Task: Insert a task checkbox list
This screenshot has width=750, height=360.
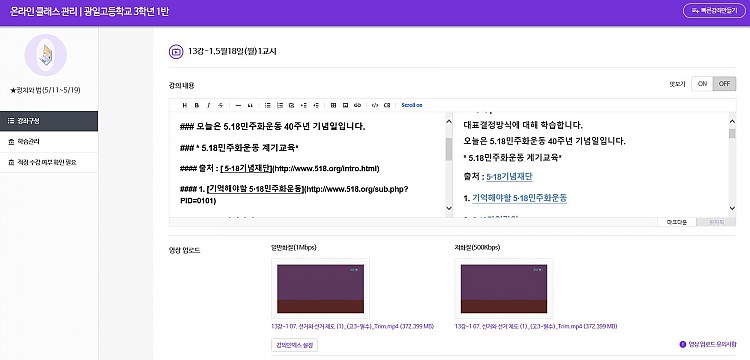Action: [292, 105]
